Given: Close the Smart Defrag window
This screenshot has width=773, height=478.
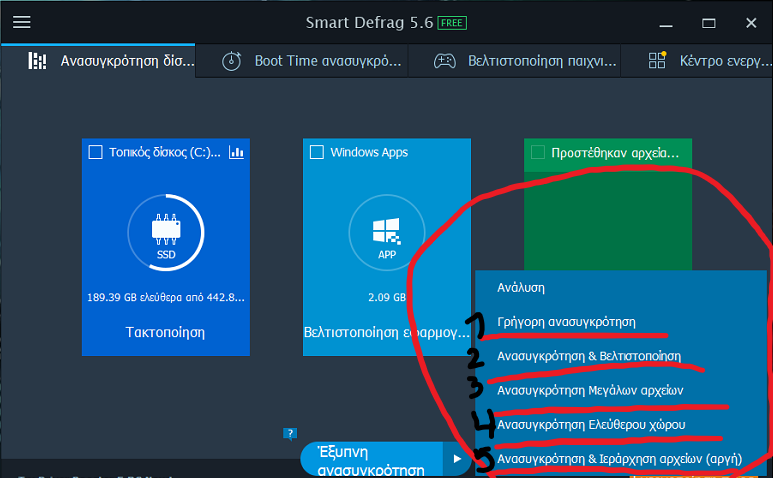Looking at the screenshot, I should coord(751,23).
